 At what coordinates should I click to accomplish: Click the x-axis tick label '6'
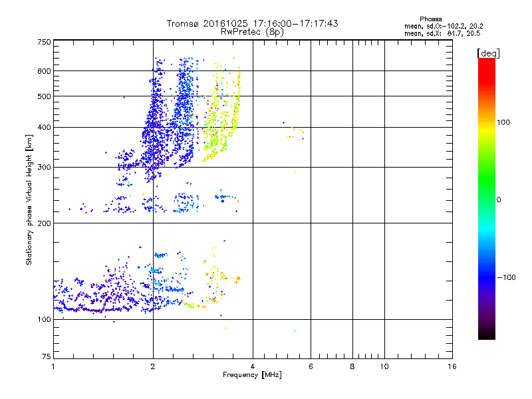311,366
